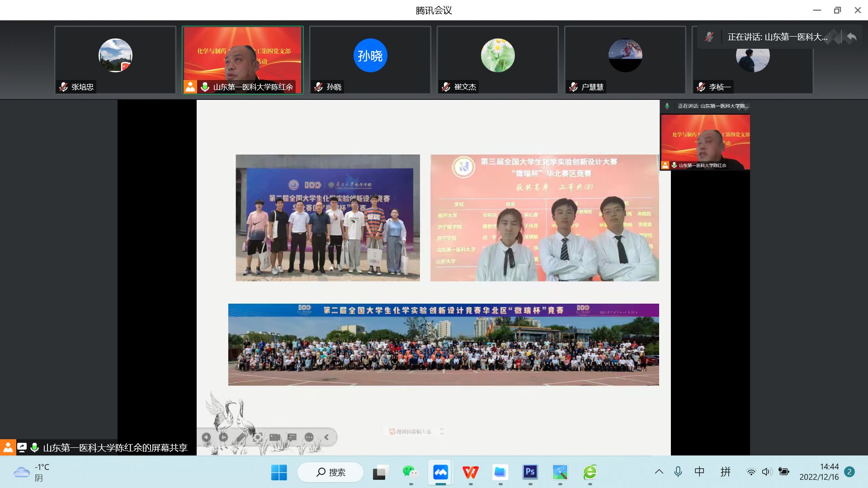Click the taskbar search box
868x488 pixels.
pyautogui.click(x=330, y=472)
